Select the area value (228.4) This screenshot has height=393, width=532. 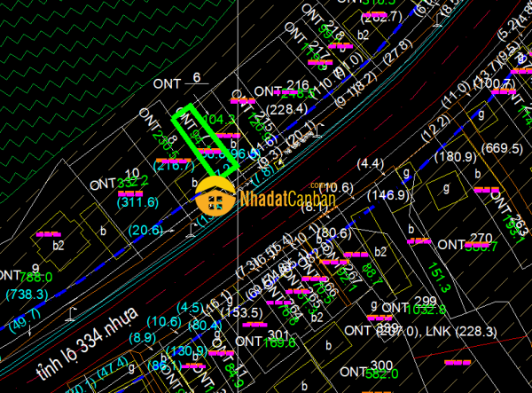tap(286, 109)
